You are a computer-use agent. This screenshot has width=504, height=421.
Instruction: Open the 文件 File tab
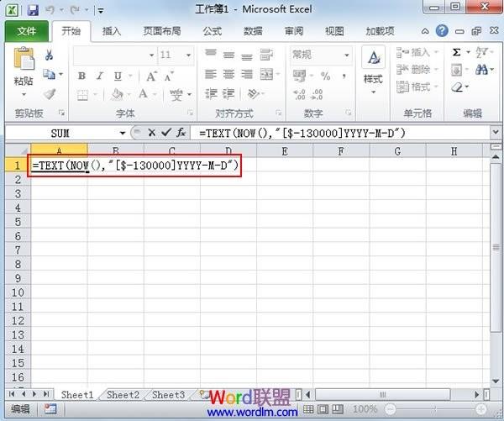click(x=27, y=31)
